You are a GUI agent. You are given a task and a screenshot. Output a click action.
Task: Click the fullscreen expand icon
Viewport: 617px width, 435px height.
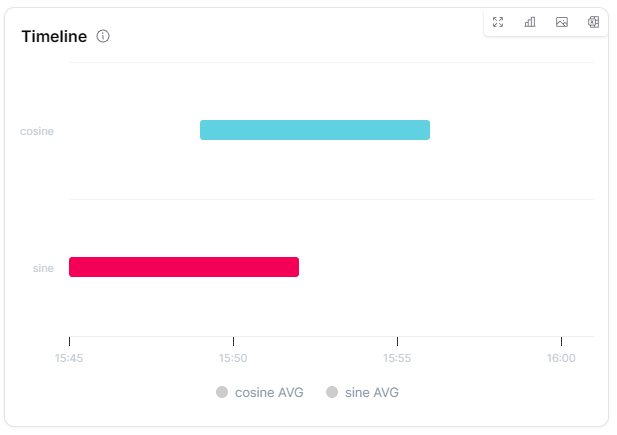(x=498, y=22)
